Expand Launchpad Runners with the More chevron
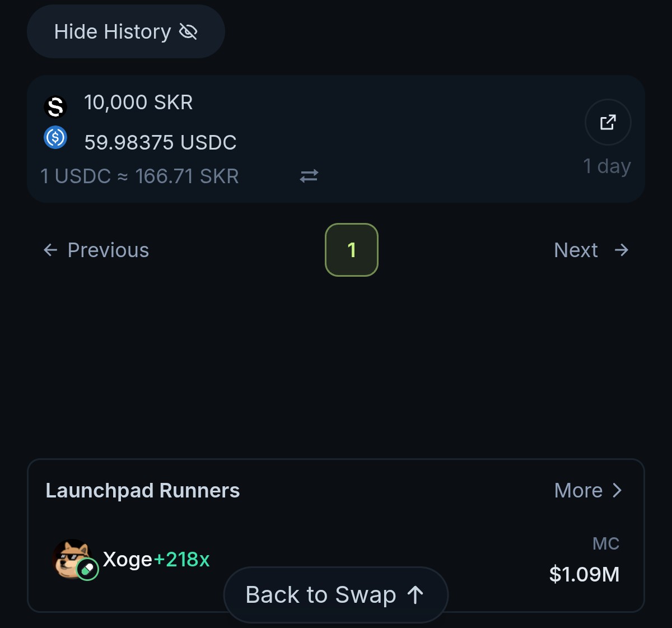This screenshot has height=628, width=672. point(617,491)
